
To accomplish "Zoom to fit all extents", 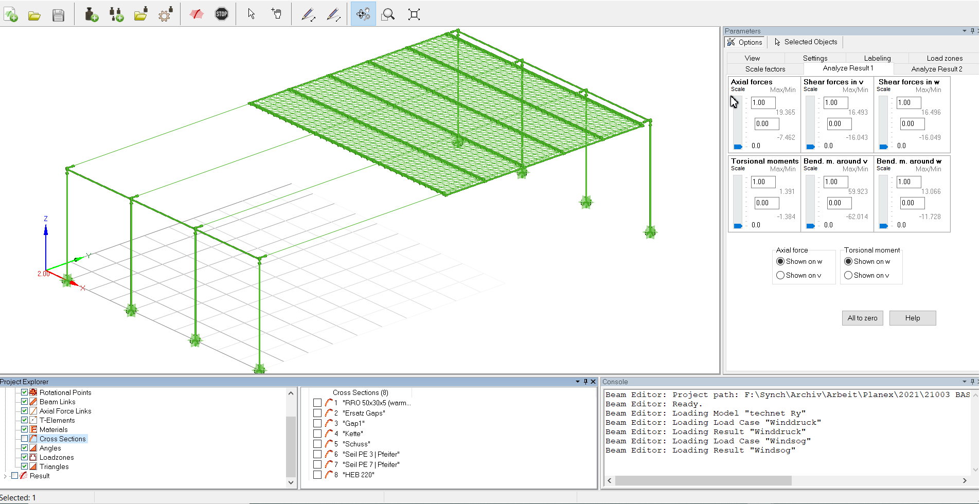I will click(414, 14).
